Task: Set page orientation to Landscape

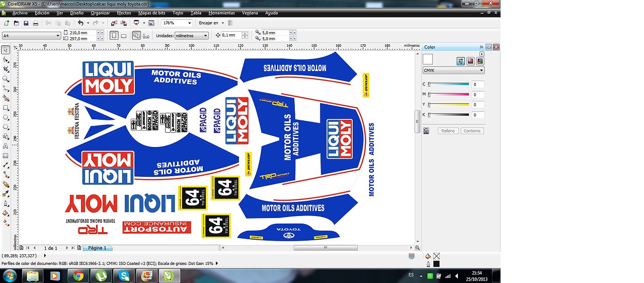Action: tap(124, 36)
